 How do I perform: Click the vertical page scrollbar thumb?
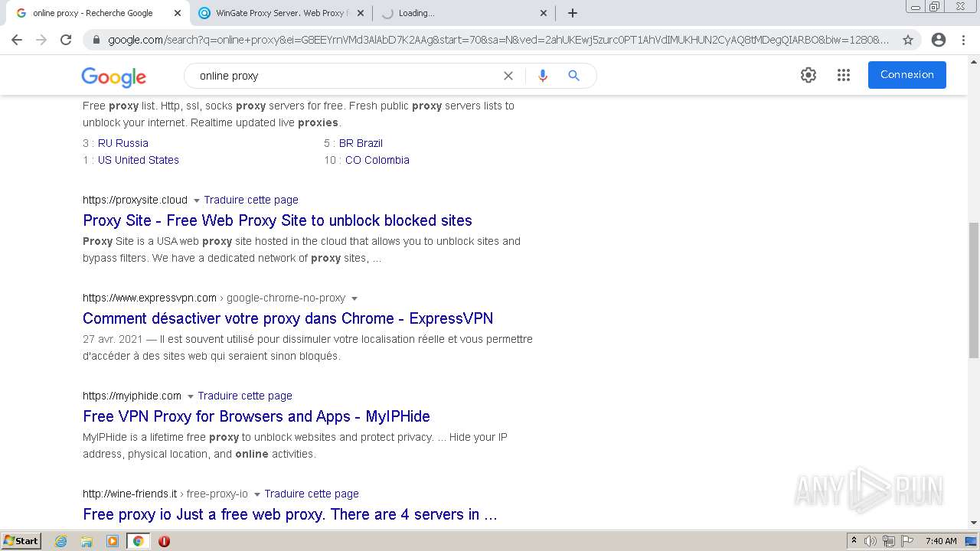[x=974, y=292]
